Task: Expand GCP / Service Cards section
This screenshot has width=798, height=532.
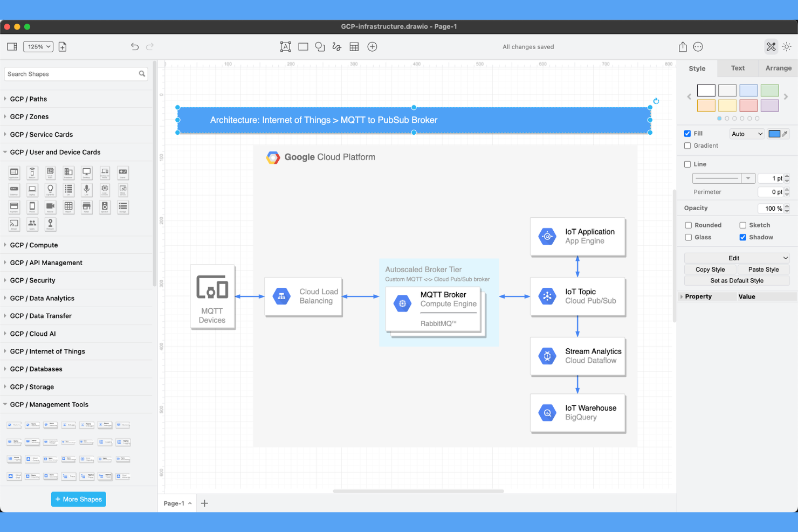Action: pos(76,135)
